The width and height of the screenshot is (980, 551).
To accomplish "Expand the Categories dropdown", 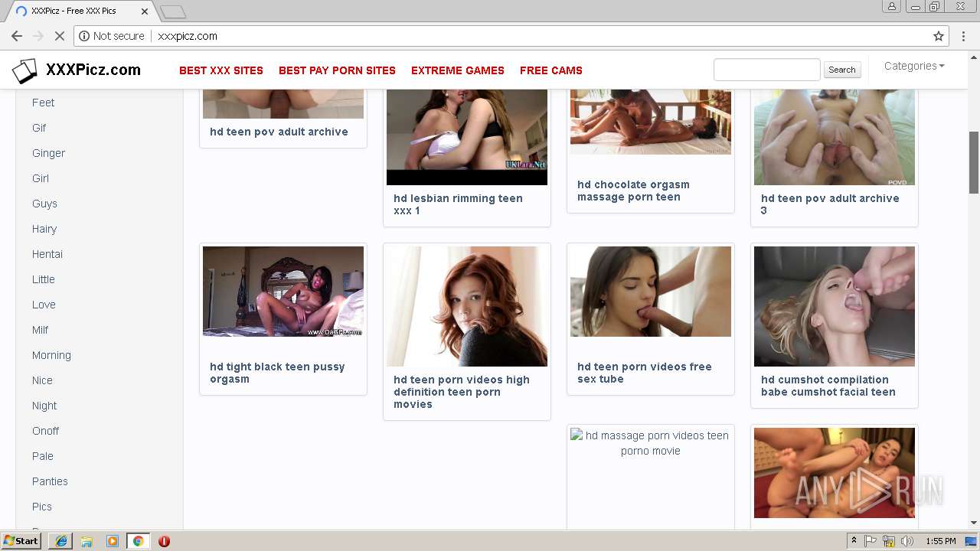I will point(914,66).
